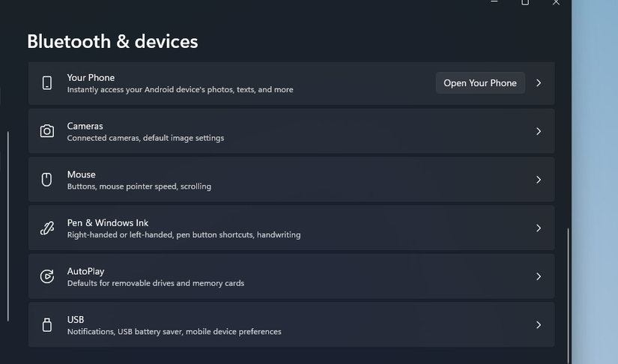
Task: Click the Mouse icon
Action: [47, 180]
